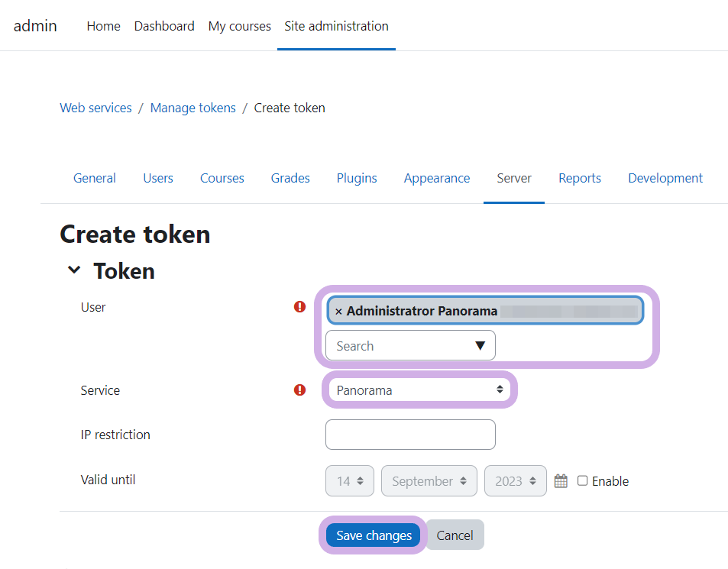
Task: Open the user search dropdown arrow
Action: click(x=480, y=346)
